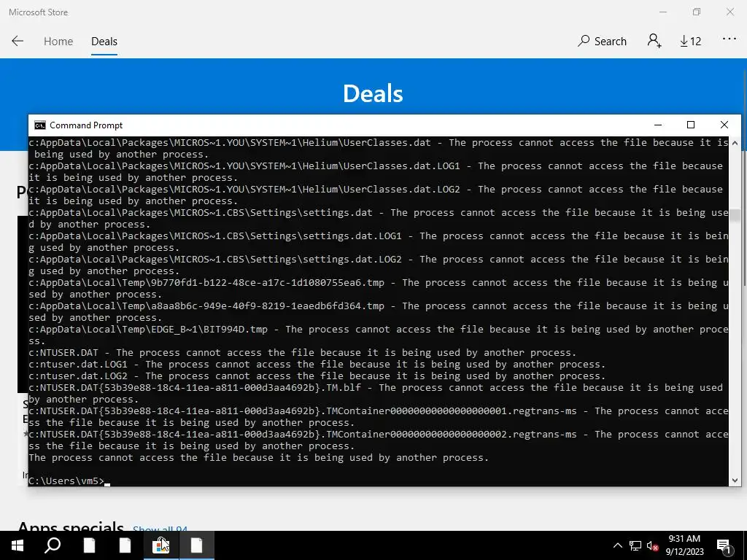
Task: Minimize the Command Prompt window
Action: click(x=658, y=125)
